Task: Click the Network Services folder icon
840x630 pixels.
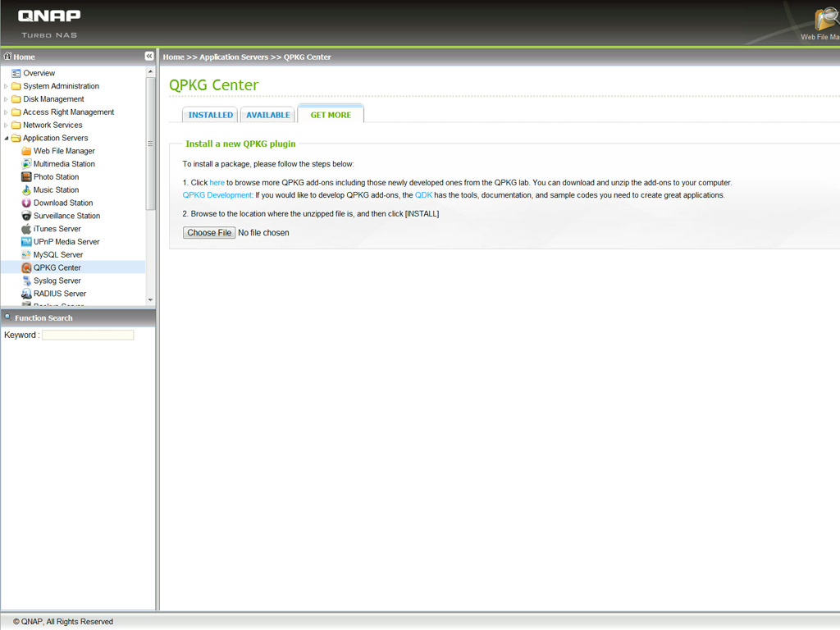Action: [x=16, y=125]
